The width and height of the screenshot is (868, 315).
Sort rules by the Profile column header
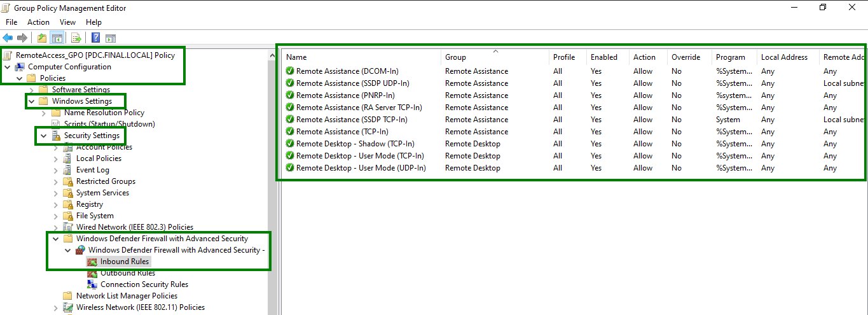567,57
